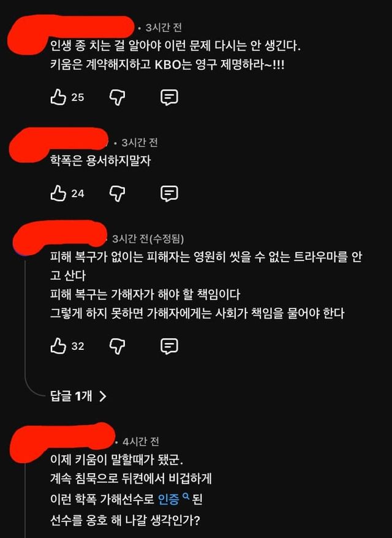The width and height of the screenshot is (392, 538).
Task: Dislike the 학폭은 용서하지말자 comment
Action: click(x=117, y=194)
